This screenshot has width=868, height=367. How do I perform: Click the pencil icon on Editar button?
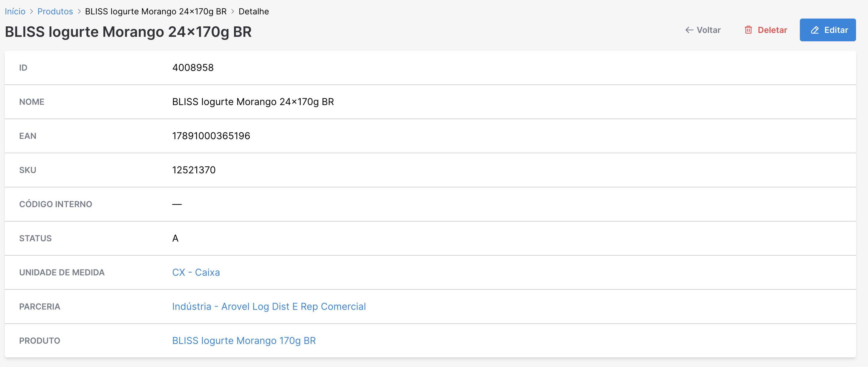814,30
